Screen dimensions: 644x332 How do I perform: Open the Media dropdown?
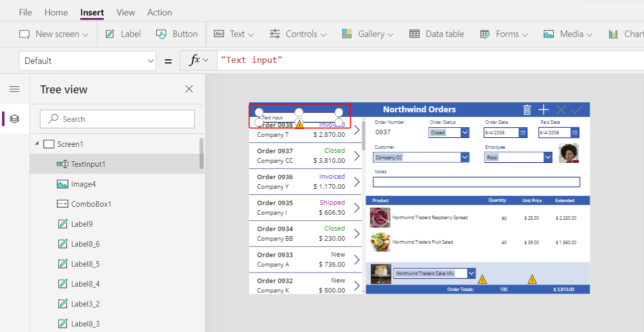point(568,34)
